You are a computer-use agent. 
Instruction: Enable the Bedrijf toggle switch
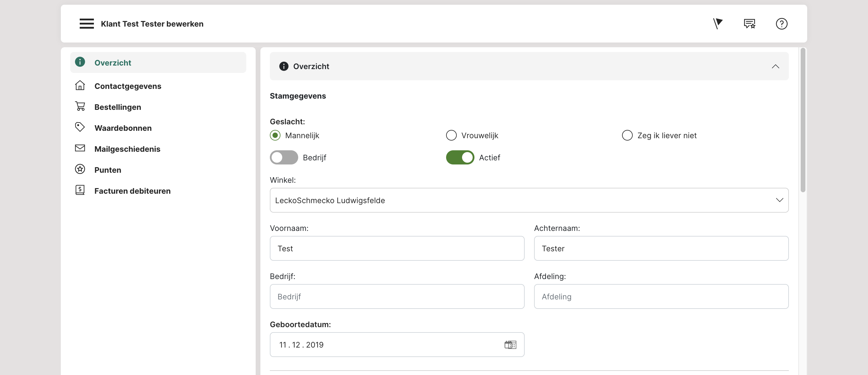[284, 157]
